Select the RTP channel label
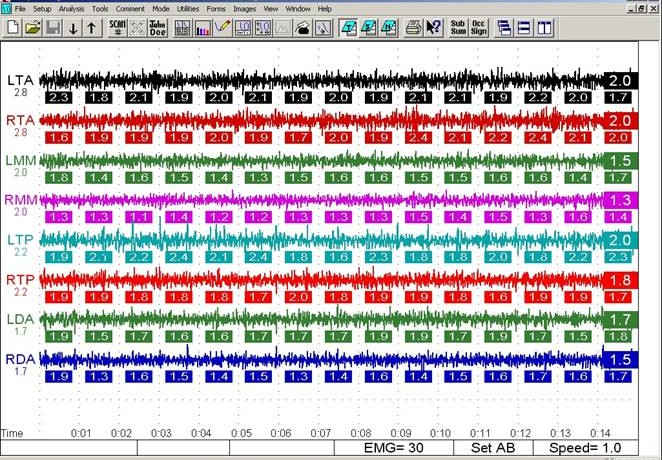The image size is (662, 460). [20, 279]
